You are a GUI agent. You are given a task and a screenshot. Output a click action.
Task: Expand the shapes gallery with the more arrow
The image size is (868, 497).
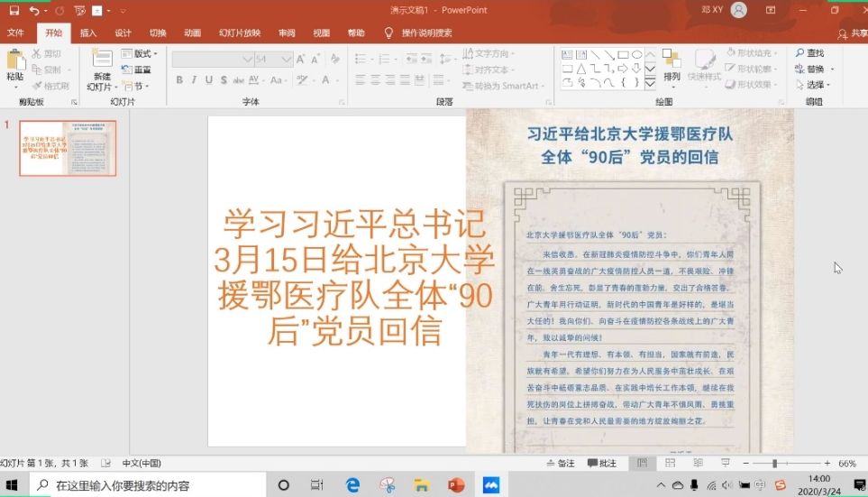(x=650, y=85)
